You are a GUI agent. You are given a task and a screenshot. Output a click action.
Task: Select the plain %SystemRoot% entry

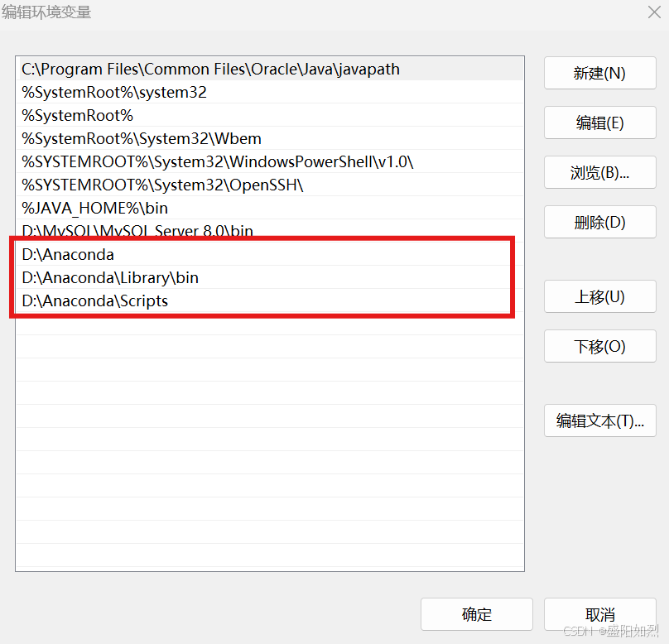[x=270, y=115]
